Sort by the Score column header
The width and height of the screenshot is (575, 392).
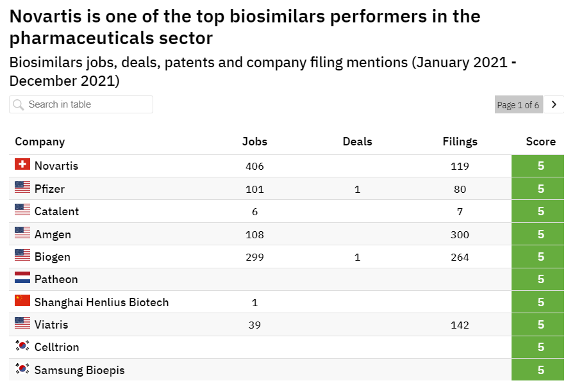(540, 142)
